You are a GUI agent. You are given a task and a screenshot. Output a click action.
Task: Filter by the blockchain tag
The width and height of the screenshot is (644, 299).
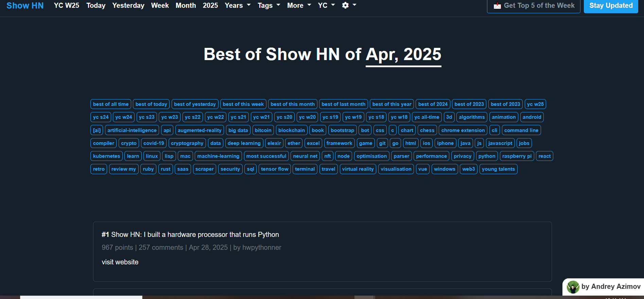click(292, 130)
